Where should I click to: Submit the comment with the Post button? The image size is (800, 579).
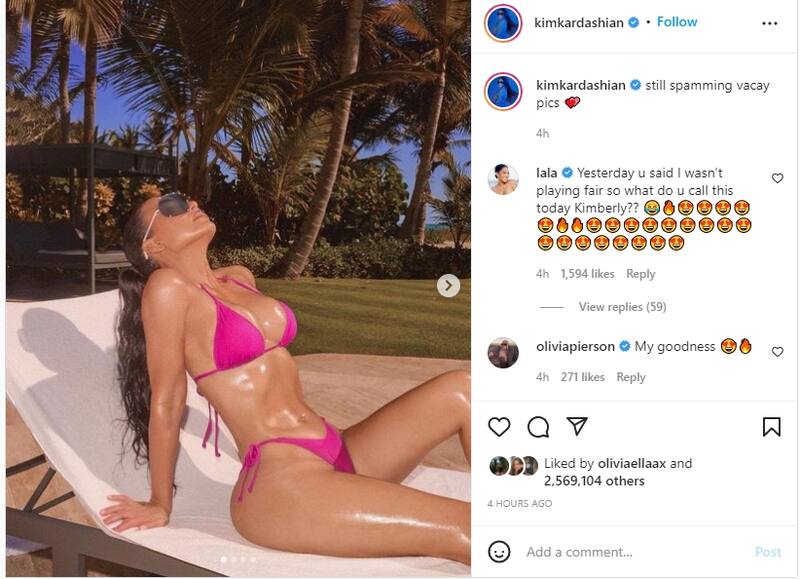pos(768,552)
